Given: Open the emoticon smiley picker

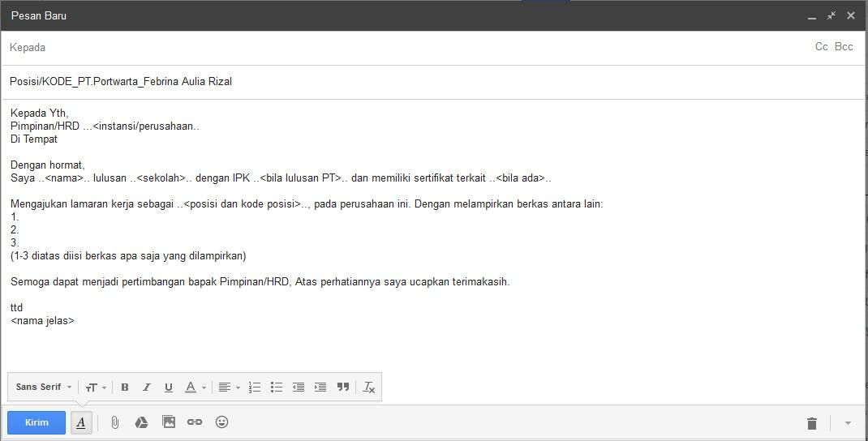Looking at the screenshot, I should pyautogui.click(x=221, y=422).
